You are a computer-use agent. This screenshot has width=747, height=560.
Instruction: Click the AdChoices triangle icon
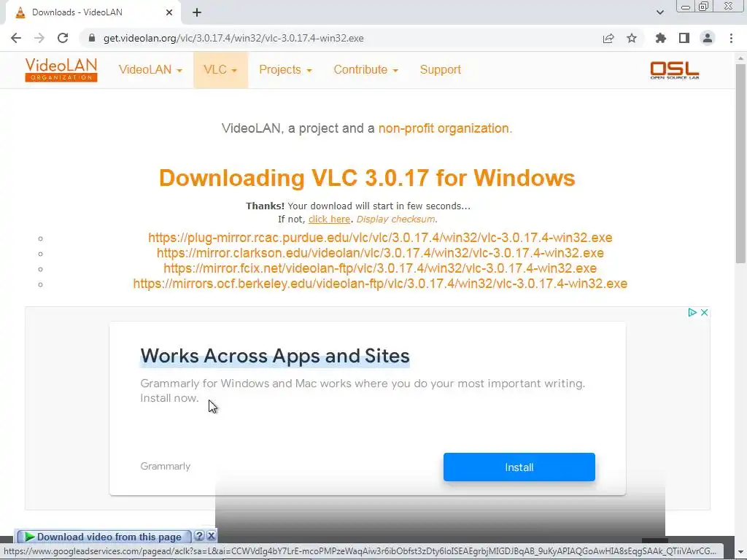pyautogui.click(x=692, y=312)
